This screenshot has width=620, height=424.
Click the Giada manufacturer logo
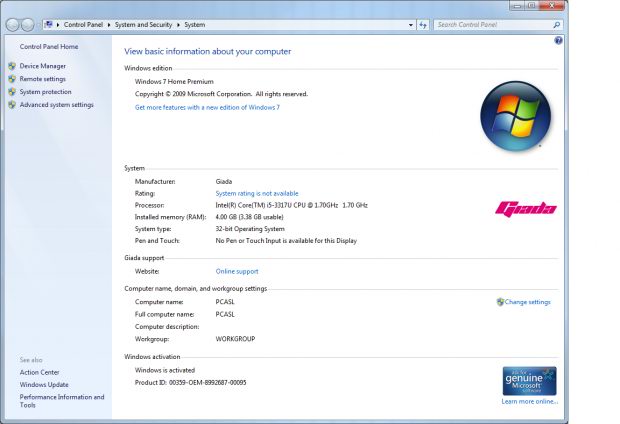[x=526, y=208]
